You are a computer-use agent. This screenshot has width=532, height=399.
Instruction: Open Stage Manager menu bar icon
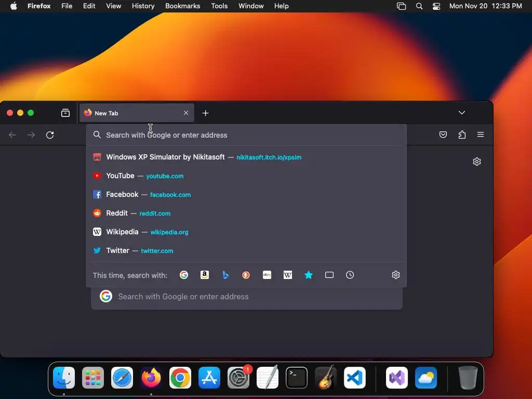402,6
